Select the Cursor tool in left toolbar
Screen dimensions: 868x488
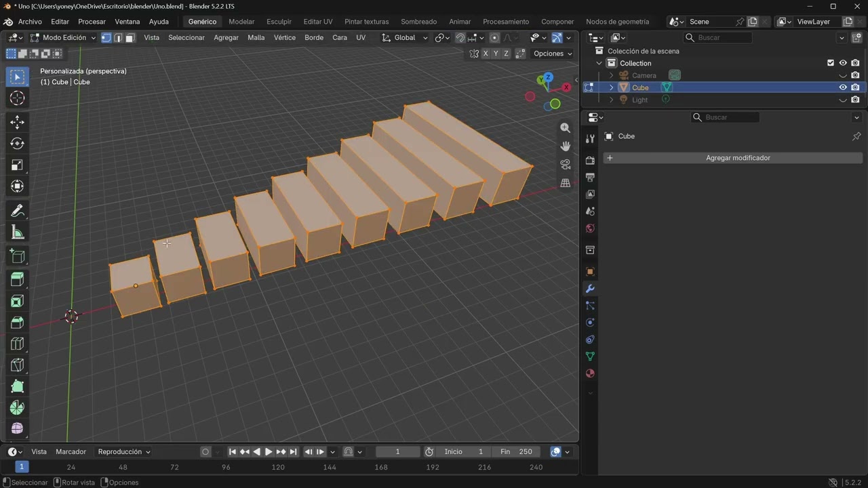[18, 98]
